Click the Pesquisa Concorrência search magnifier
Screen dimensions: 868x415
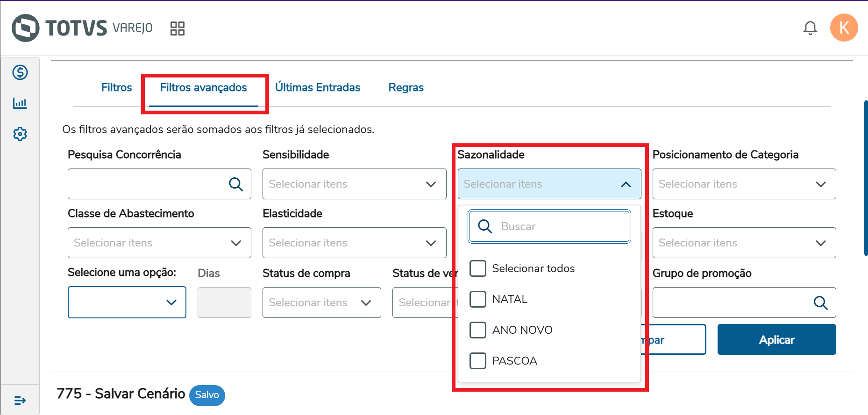(x=236, y=184)
